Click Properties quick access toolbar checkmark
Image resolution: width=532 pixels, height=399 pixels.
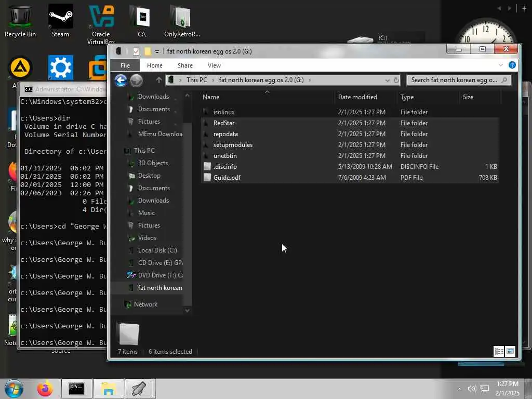pos(136,51)
